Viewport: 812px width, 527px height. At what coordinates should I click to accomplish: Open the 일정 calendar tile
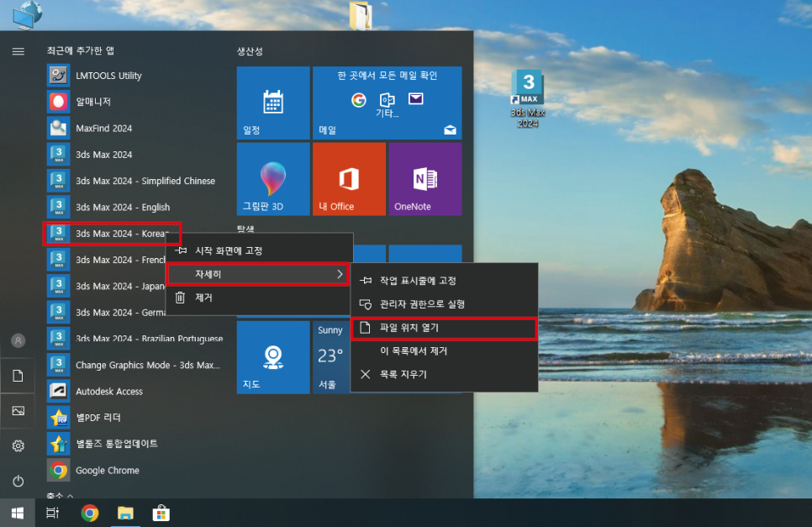click(273, 103)
